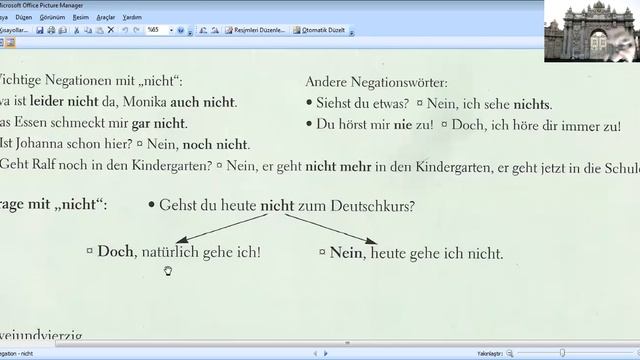
Task: Click the zoom slider handle
Action: 562,353
